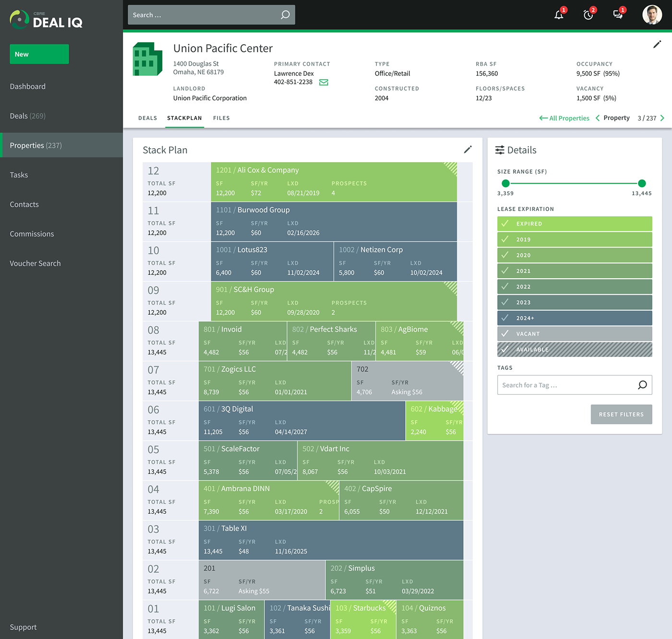Toggle the 2024+ lease expiration filter
Image resolution: width=672 pixels, height=639 pixels.
pos(575,318)
